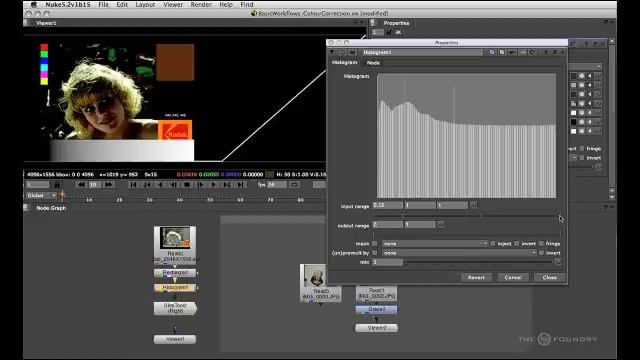Viewport: 640px width, 360px height.
Task: Select the Viewer1 node
Action: point(175,339)
